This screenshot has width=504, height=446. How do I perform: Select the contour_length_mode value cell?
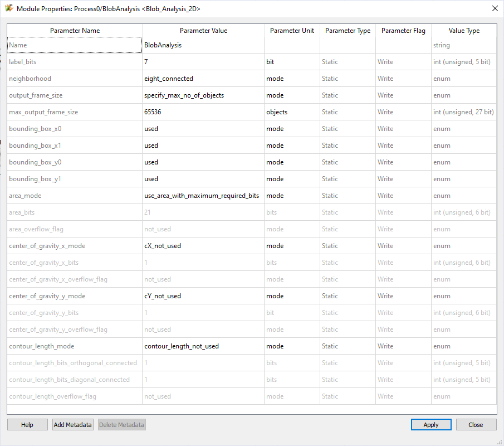(203, 346)
